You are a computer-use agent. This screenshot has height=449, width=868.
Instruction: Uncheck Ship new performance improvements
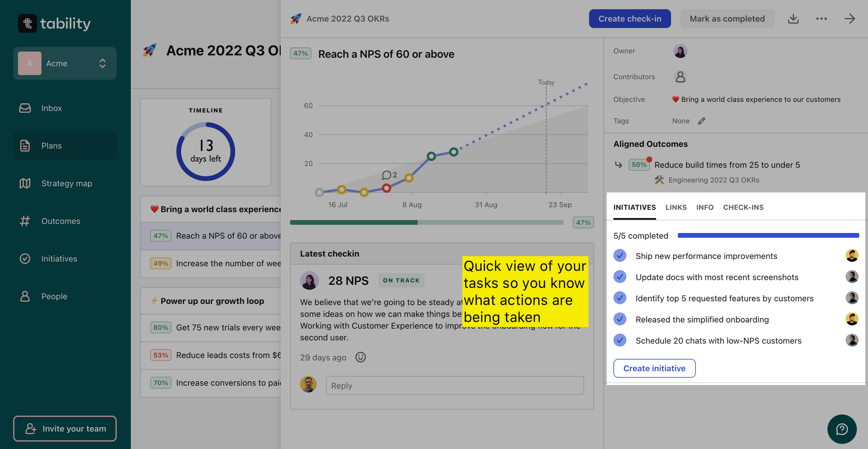coord(620,256)
